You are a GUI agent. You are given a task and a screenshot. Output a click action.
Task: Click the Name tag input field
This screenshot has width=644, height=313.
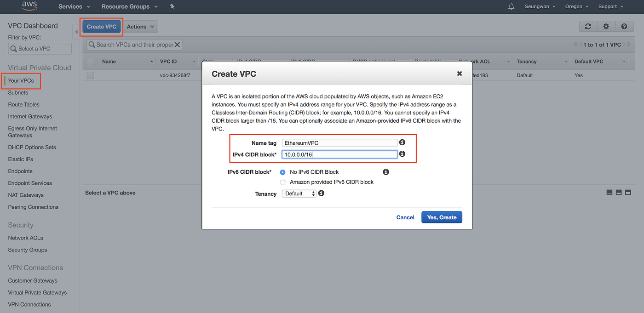[339, 143]
